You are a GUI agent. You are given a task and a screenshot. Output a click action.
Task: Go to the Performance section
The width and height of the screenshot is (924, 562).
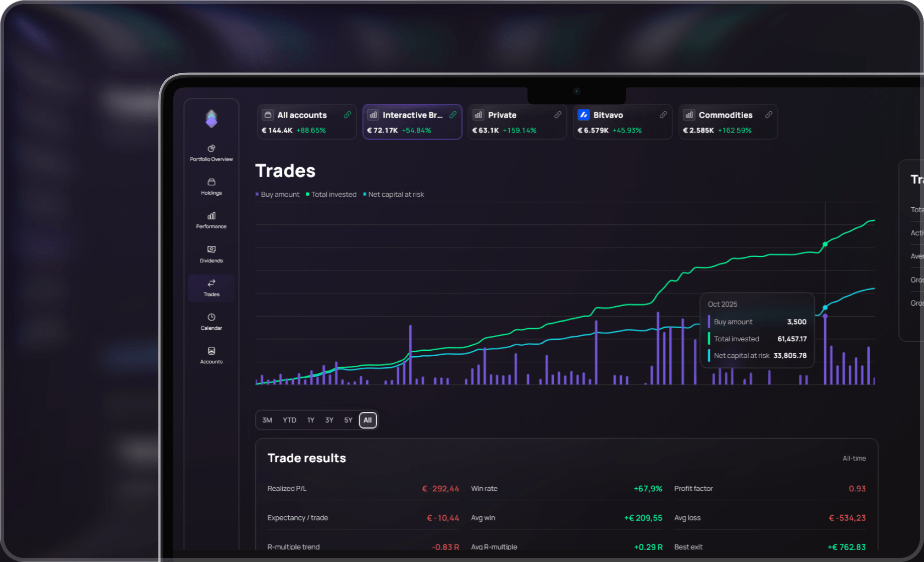[x=211, y=220]
